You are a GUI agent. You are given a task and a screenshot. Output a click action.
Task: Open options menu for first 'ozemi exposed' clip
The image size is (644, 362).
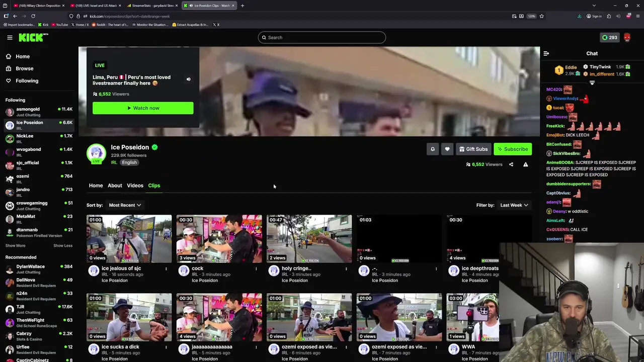click(x=346, y=347)
